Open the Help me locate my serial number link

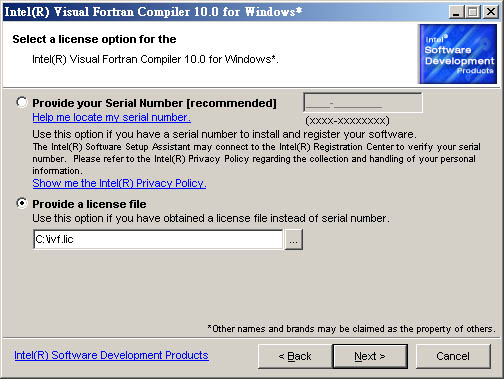(111, 117)
